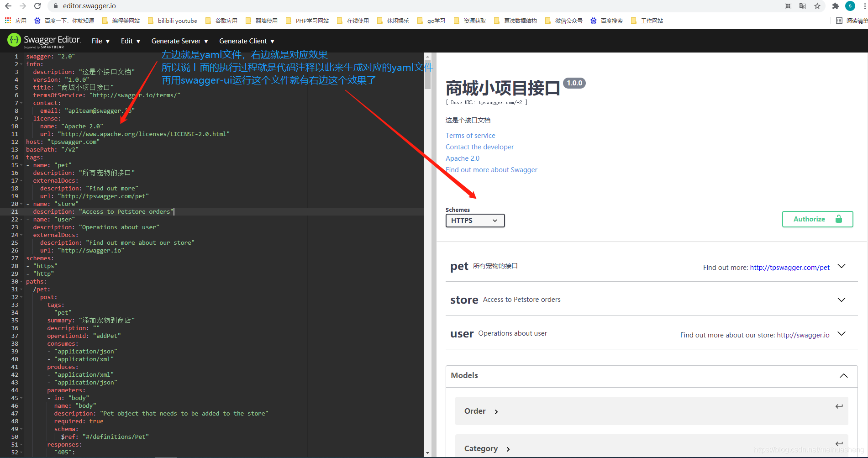
Task: Open the Terms of service link
Action: 470,136
